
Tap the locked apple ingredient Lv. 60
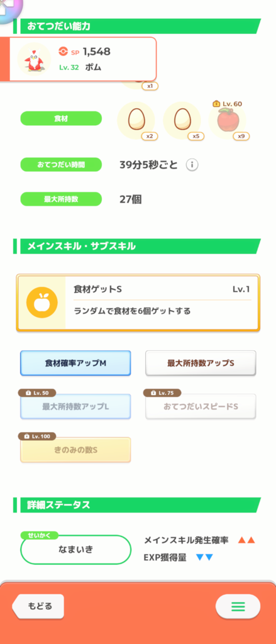(228, 120)
